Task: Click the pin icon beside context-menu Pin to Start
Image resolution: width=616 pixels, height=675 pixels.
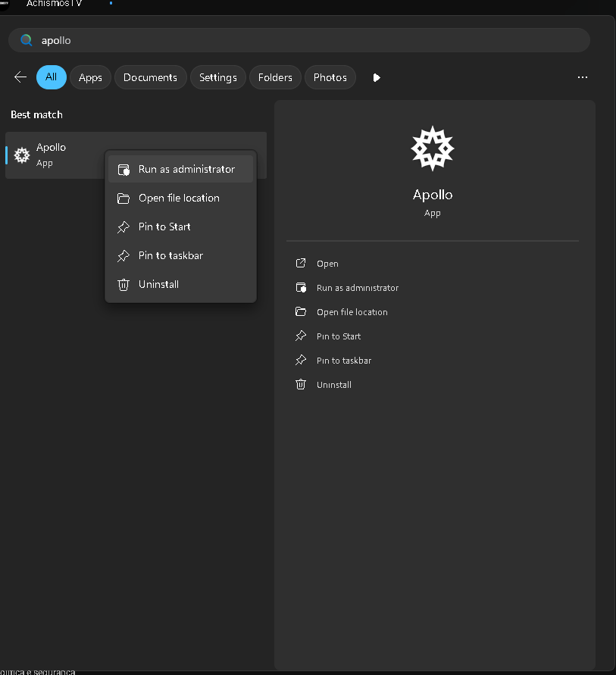Action: (x=124, y=227)
